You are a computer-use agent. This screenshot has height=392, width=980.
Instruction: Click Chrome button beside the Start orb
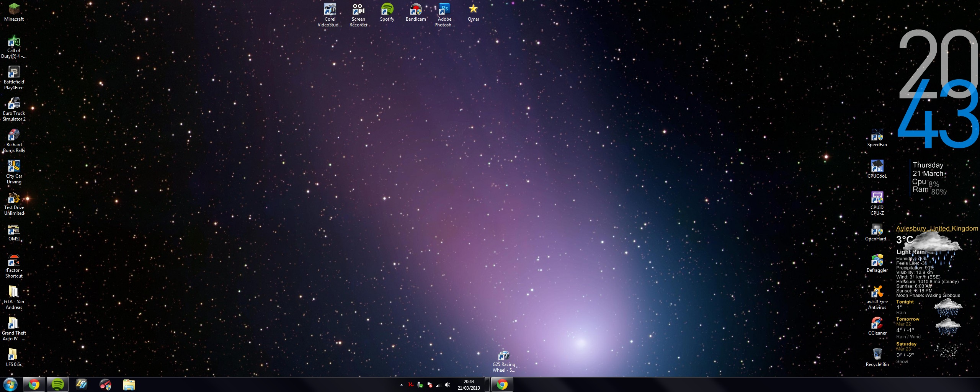[x=34, y=384]
